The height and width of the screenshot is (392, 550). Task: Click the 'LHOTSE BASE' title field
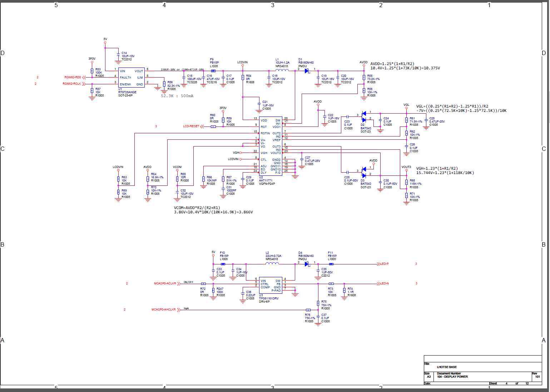pyautogui.click(x=447, y=367)
